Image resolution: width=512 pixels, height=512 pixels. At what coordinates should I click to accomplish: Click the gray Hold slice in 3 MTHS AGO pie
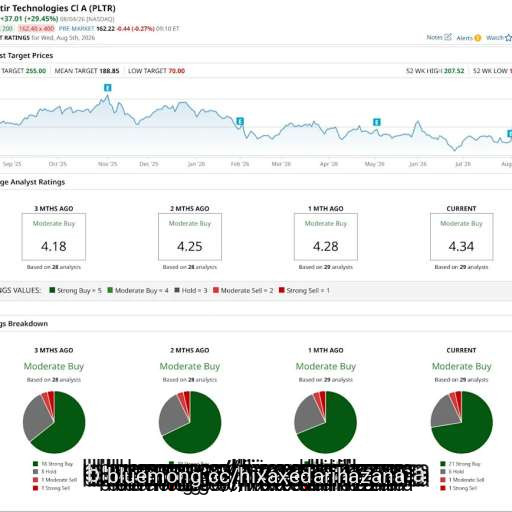(36, 417)
